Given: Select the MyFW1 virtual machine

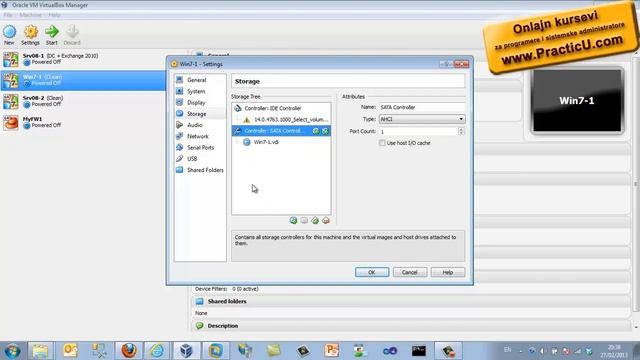Looking at the screenshot, I should click(x=83, y=122).
